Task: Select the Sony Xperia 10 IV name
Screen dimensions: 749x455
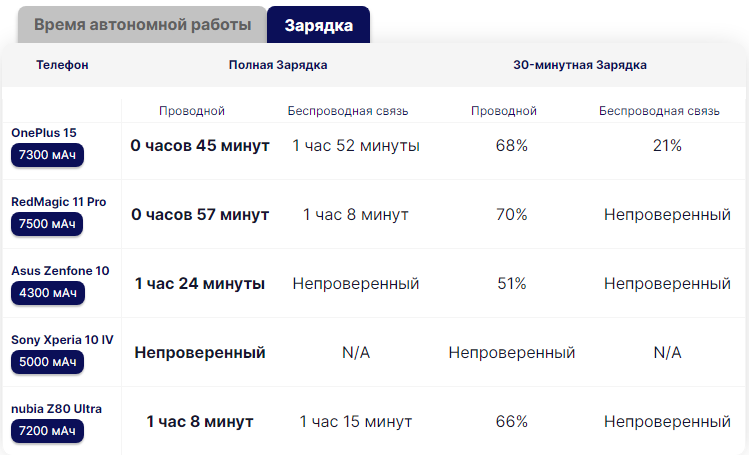Action: pos(62,339)
